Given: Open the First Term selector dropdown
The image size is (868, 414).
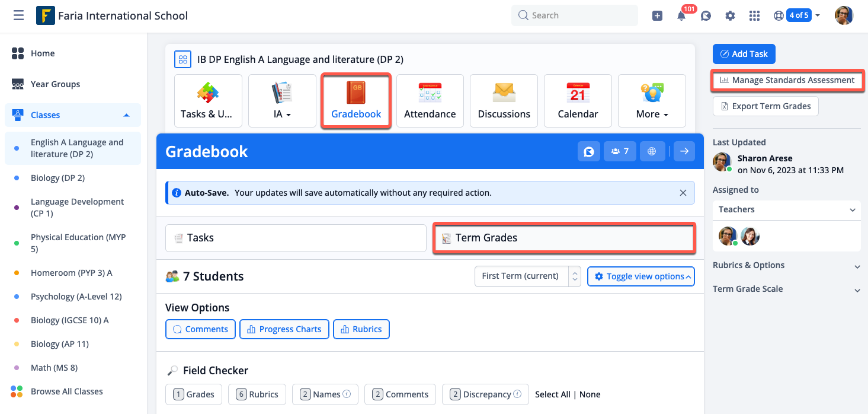Looking at the screenshot, I should pyautogui.click(x=527, y=276).
